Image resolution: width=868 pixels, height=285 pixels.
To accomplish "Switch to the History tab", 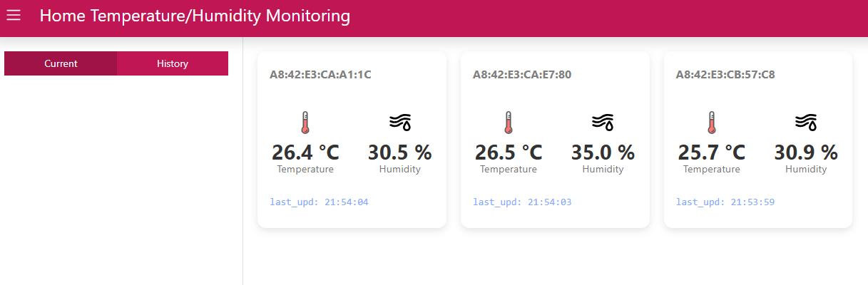I will click(173, 63).
